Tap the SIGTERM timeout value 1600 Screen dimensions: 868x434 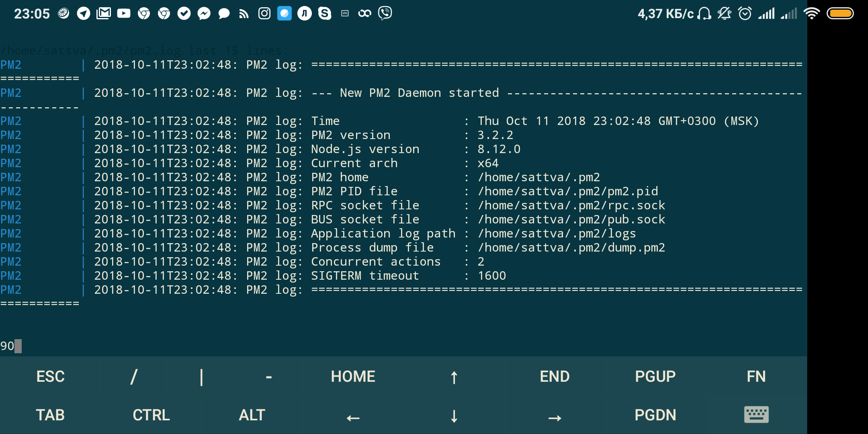click(491, 276)
